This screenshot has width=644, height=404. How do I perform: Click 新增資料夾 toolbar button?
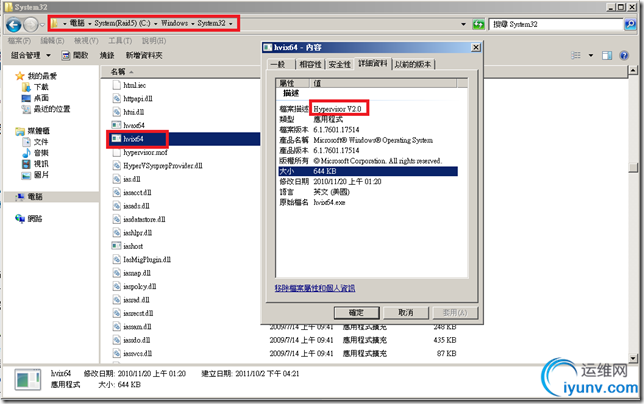[x=144, y=55]
